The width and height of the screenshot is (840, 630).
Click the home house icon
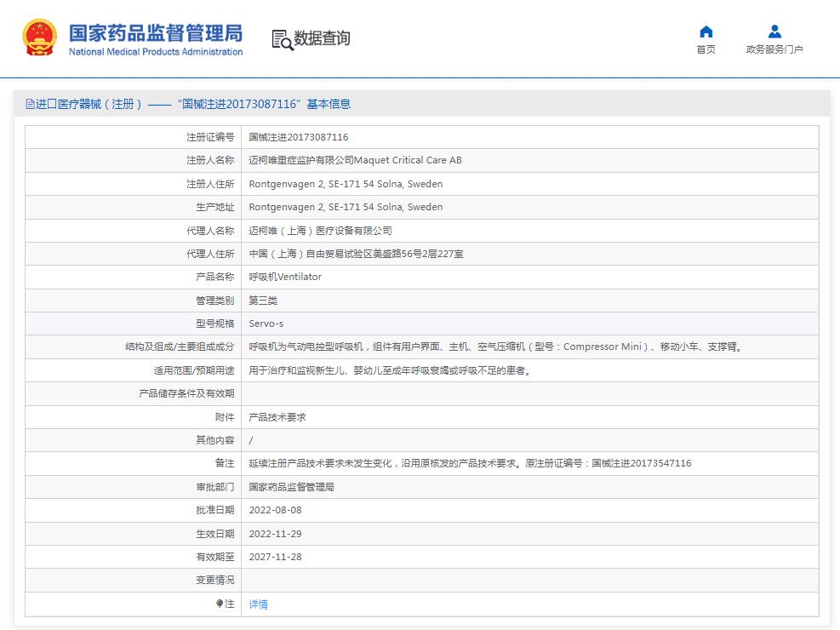point(706,32)
